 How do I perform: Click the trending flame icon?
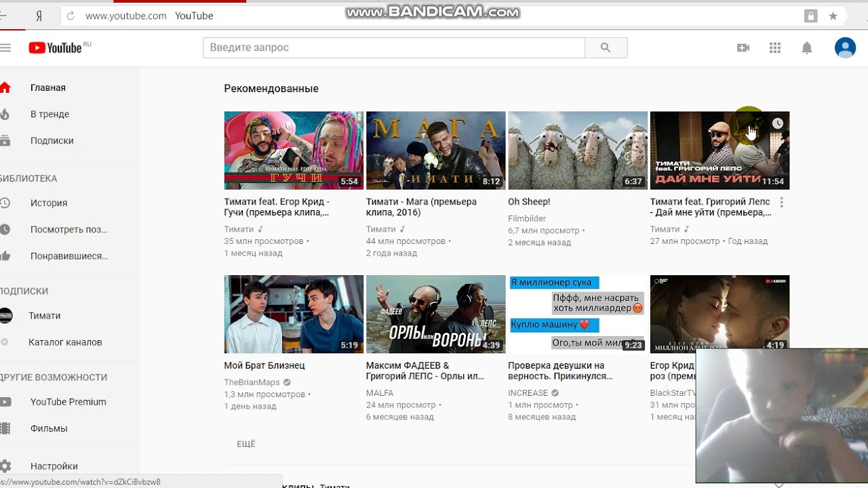[x=5, y=114]
